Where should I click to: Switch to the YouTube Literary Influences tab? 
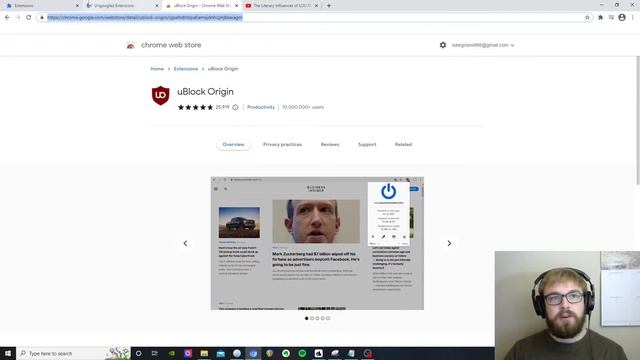click(282, 6)
